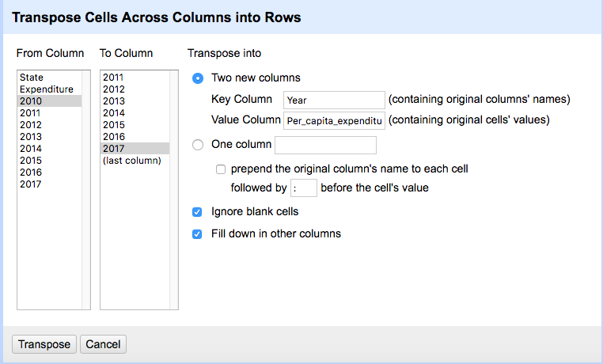The width and height of the screenshot is (603, 364).
Task: Edit the Value Column text field
Action: 334,121
